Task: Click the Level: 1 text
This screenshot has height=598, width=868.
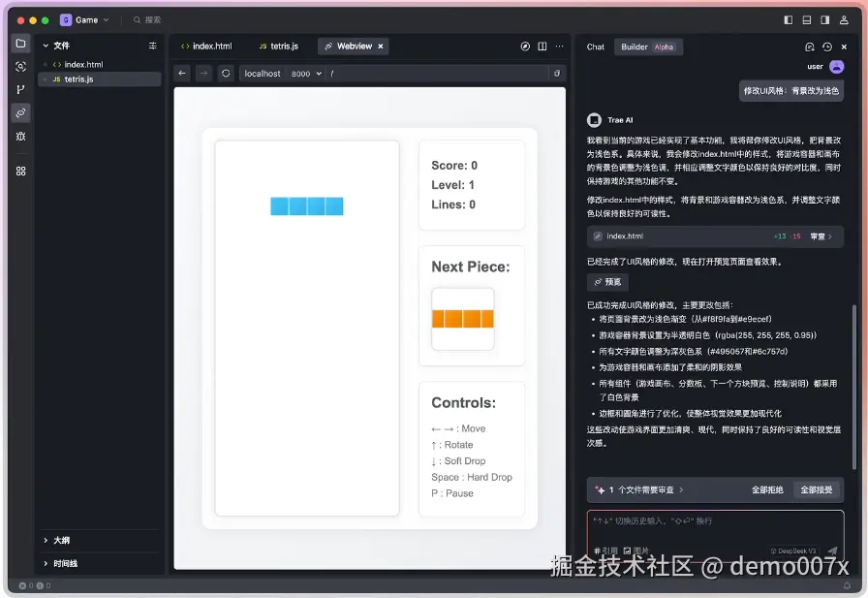Action: pyautogui.click(x=452, y=185)
